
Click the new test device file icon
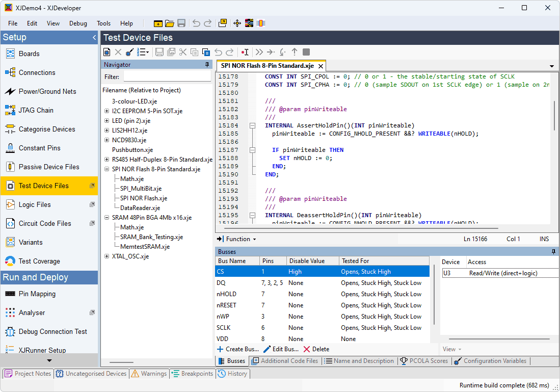[107, 52]
